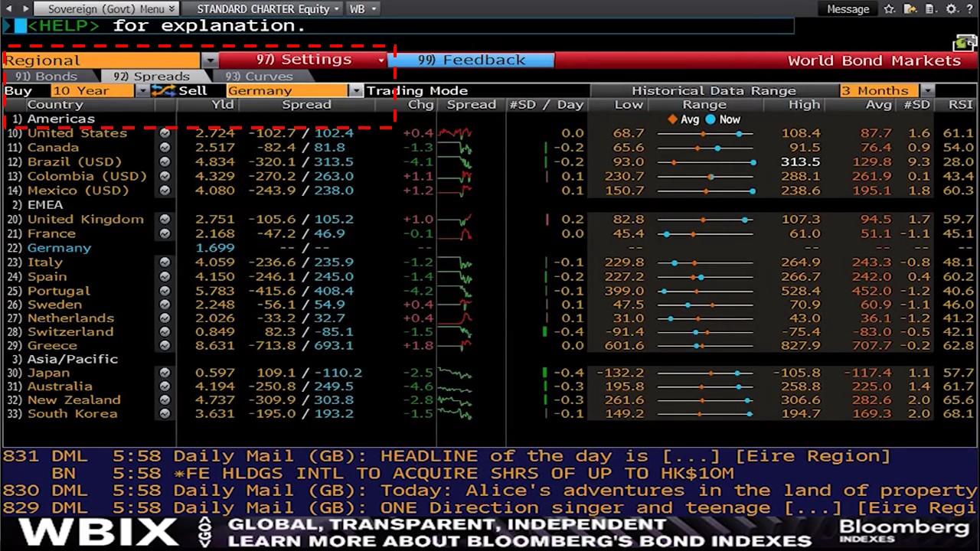980x551 pixels.
Task: Click Brazil's marker on its range slider
Action: tap(753, 162)
